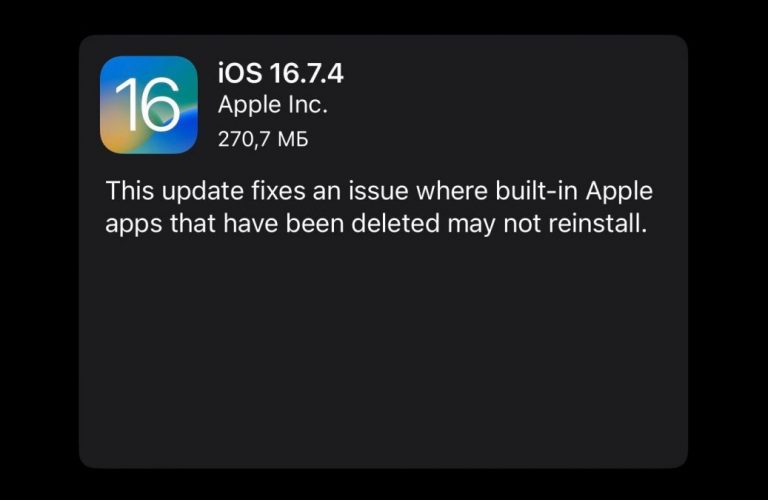Click the number 16 inside the icon
Image resolution: width=768 pixels, height=500 pixels.
click(x=148, y=105)
